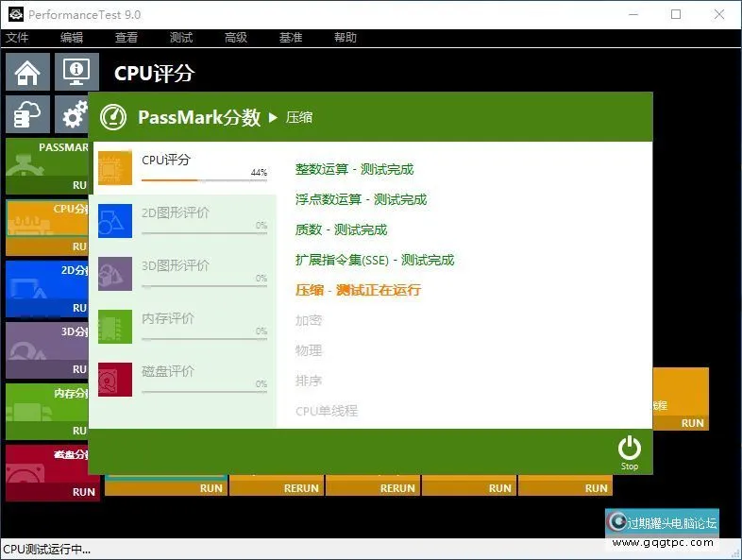Select the purple 3D图形评价 icon

click(115, 274)
